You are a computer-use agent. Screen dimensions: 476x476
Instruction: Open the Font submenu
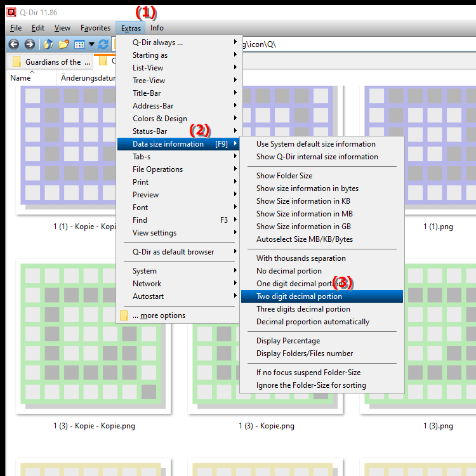pos(179,208)
